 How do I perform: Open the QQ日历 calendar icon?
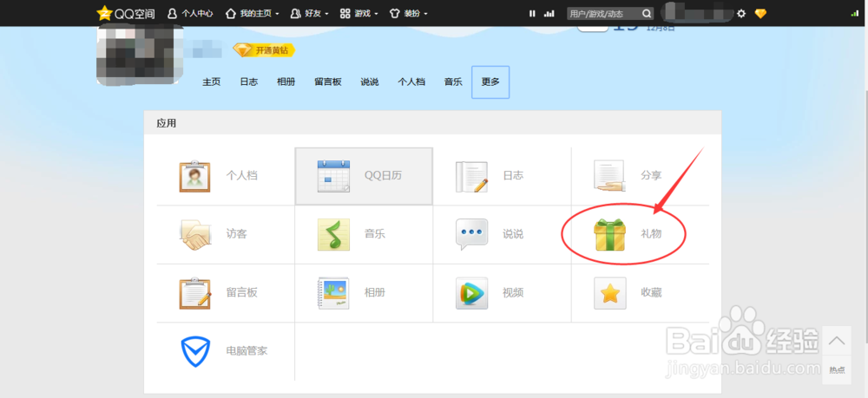(333, 176)
